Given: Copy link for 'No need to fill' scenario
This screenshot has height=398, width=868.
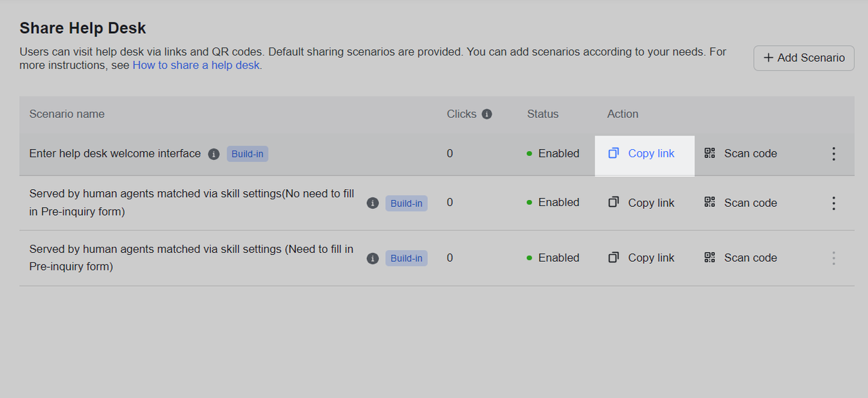Looking at the screenshot, I should pos(642,203).
